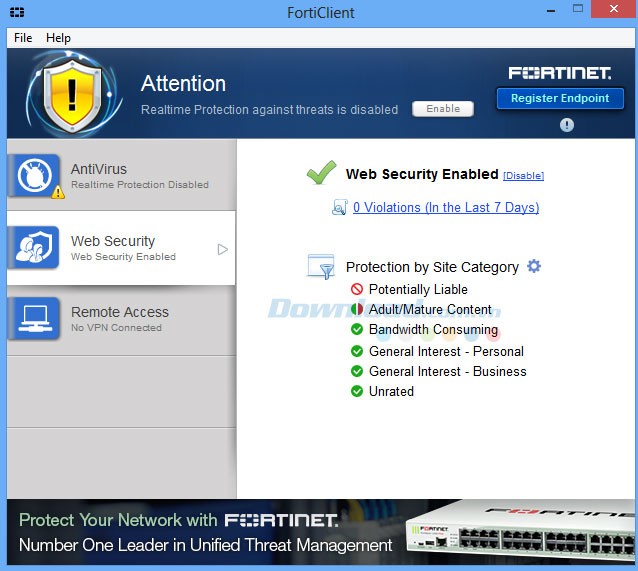This screenshot has height=571, width=638.
Task: Click the site category filter icon
Action: pyautogui.click(x=322, y=266)
